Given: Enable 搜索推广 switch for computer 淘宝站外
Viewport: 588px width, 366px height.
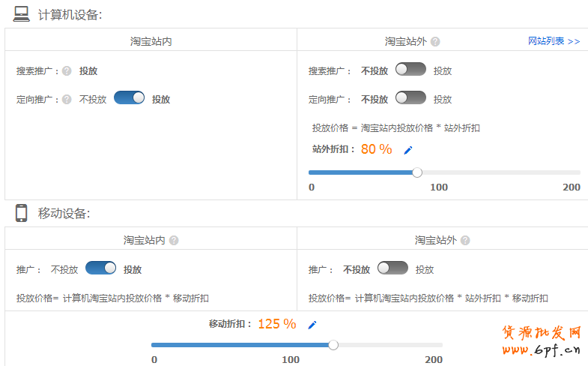Looking at the screenshot, I should 410,70.
